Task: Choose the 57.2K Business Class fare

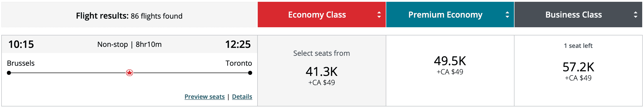Action: point(578,67)
